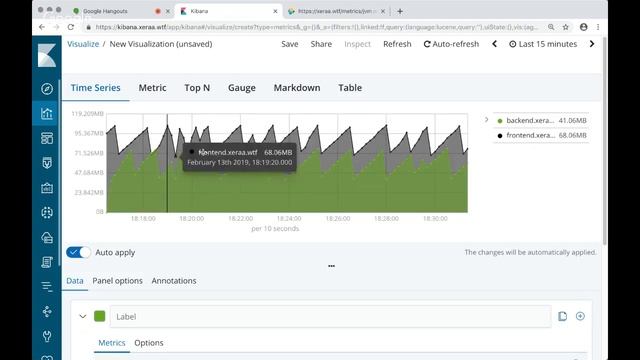This screenshot has width=640, height=360.
Task: Open the Data tab
Action: (75, 281)
